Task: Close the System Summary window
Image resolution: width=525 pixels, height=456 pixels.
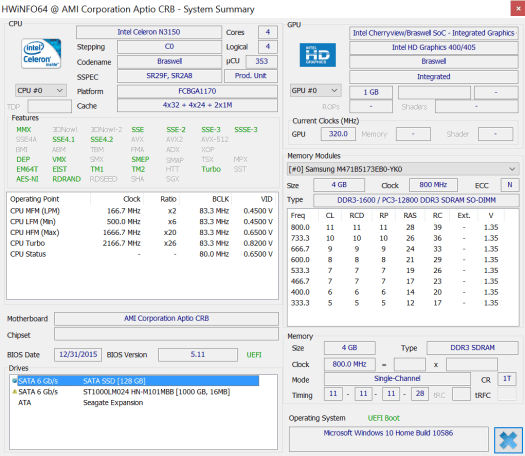Action: (x=518, y=8)
